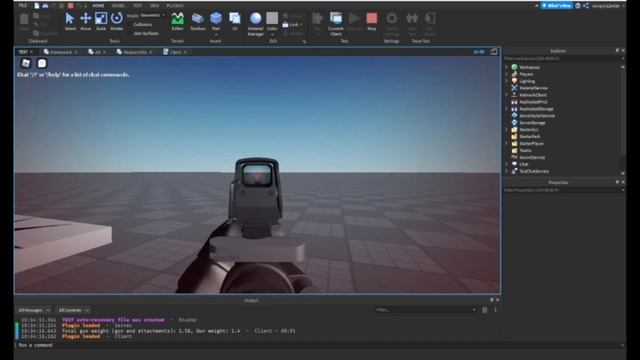640x360 pixels.
Task: Select the Client script tab
Action: point(175,52)
